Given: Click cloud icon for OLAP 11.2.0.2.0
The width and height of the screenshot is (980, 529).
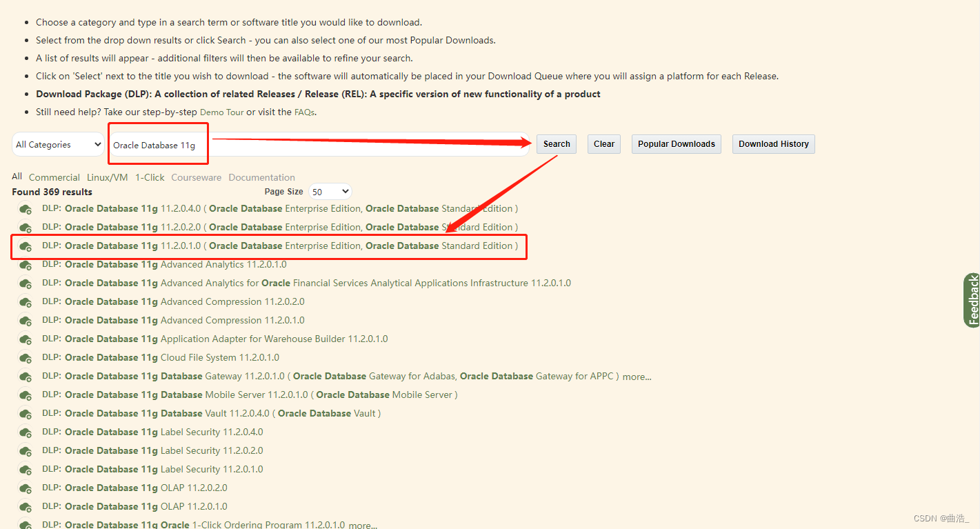Looking at the screenshot, I should pyautogui.click(x=26, y=488).
